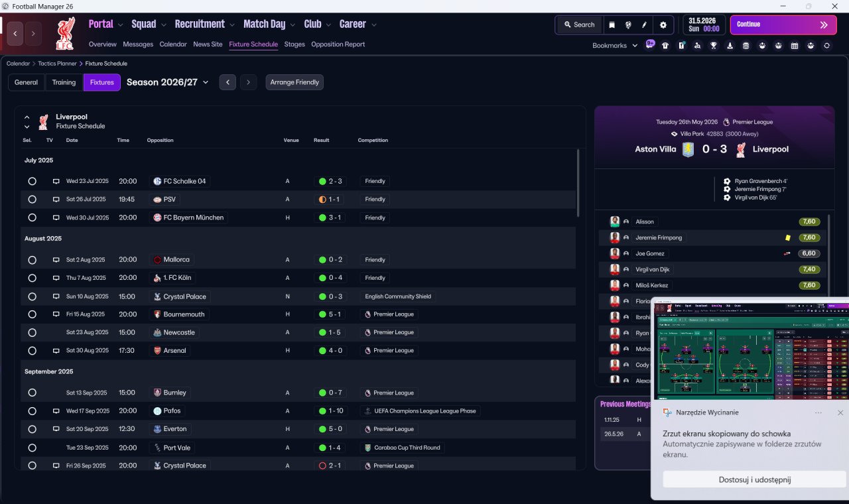Screen dimensions: 849x504
Task: Select the Newcastle fixture radio button
Action: coord(32,332)
